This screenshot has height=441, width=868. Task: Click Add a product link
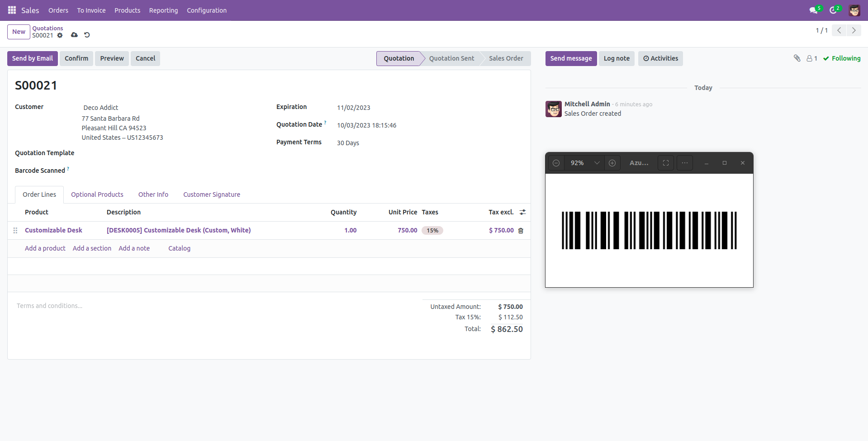pos(45,248)
